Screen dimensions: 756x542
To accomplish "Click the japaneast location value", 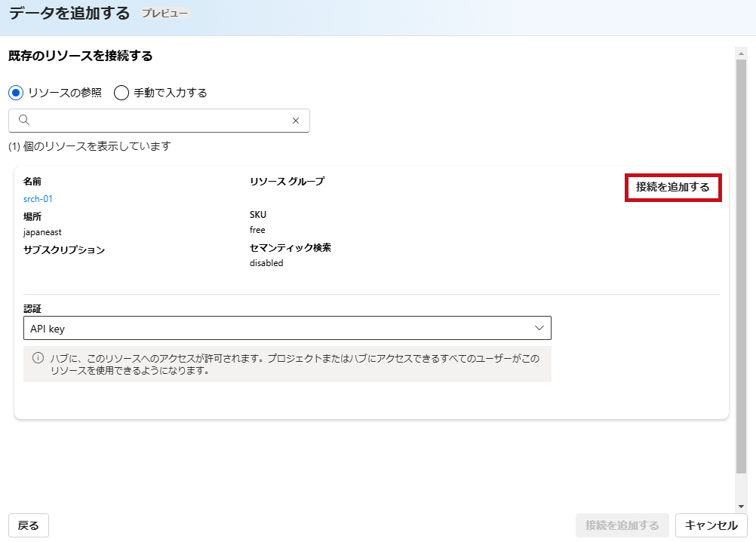I will tap(42, 232).
